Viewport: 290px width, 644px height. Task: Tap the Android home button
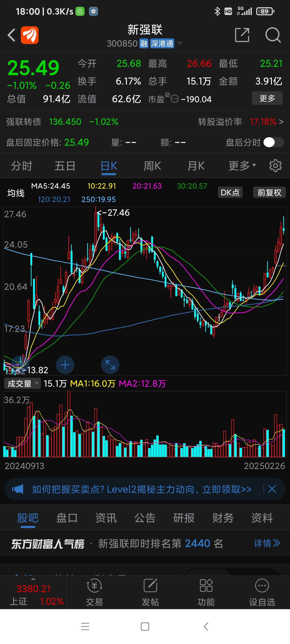[145, 627]
